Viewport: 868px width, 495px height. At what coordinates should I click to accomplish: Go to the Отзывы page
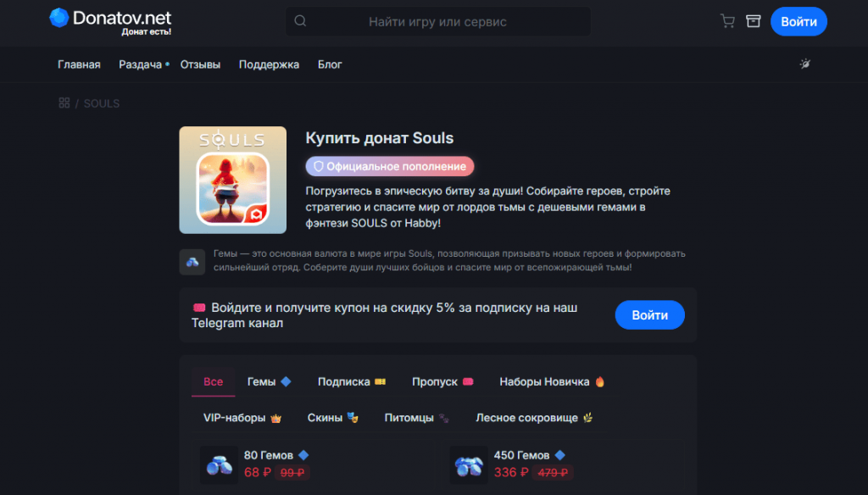(x=200, y=64)
